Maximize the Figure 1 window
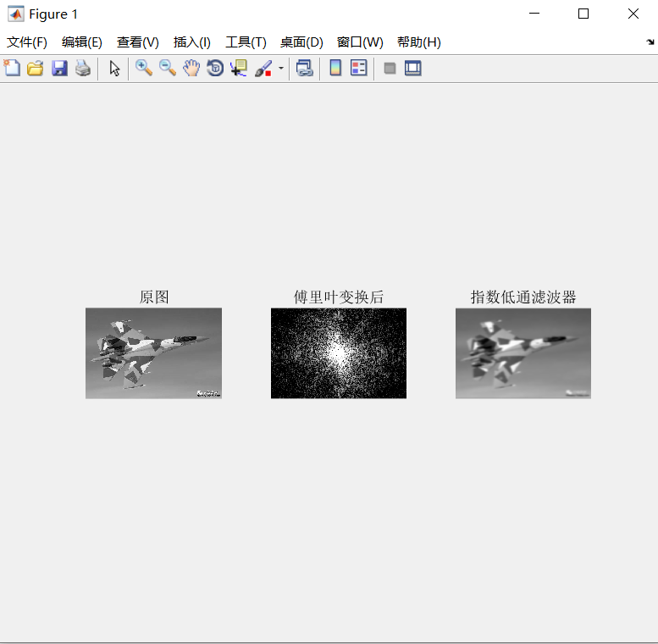 coord(583,14)
